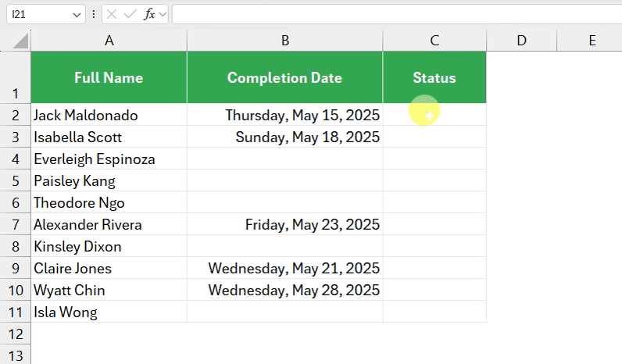Click the Completion Date header cell
This screenshot has height=364, width=622.
pyautogui.click(x=284, y=77)
